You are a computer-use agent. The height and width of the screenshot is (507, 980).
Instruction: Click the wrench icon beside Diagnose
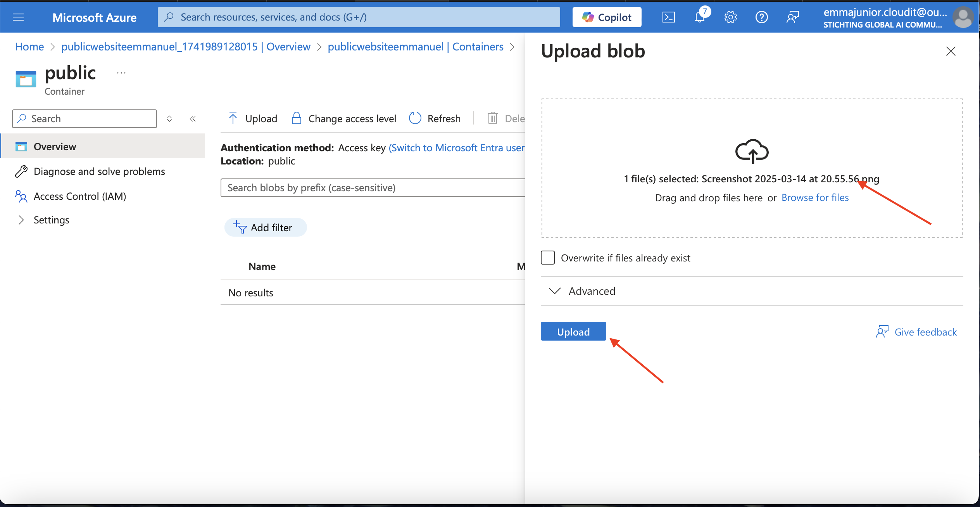click(x=21, y=171)
